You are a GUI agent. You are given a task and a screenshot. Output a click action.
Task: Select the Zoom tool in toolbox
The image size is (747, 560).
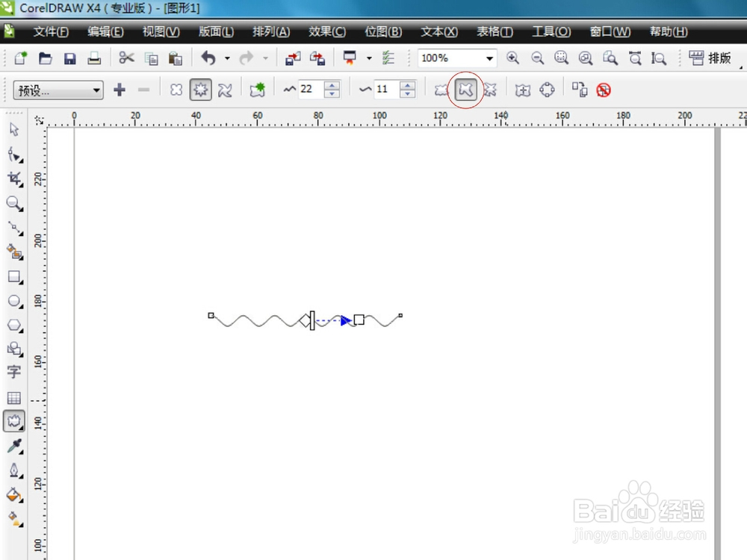[x=14, y=204]
